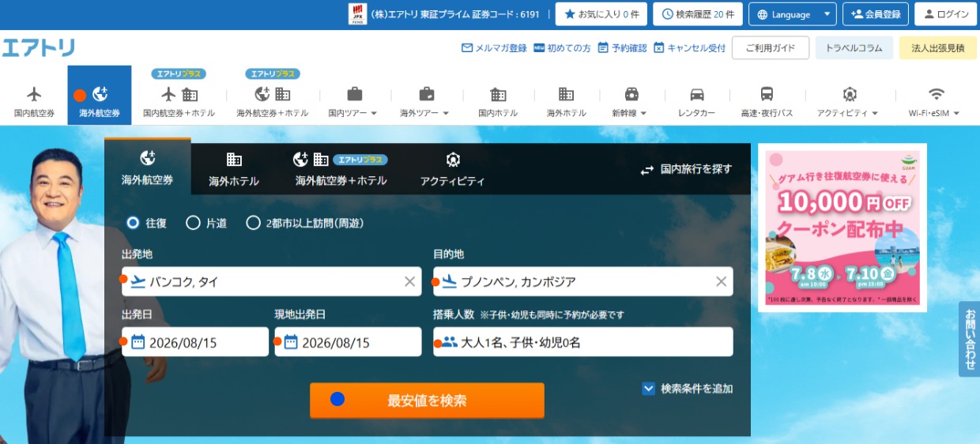Click 会員登録 member registration button
The height and width of the screenshot is (444, 980).
coord(876,14)
